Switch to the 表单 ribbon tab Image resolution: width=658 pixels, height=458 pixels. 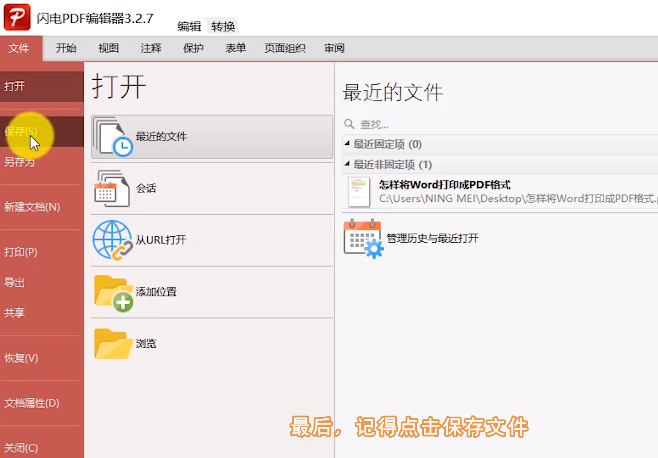(x=236, y=48)
